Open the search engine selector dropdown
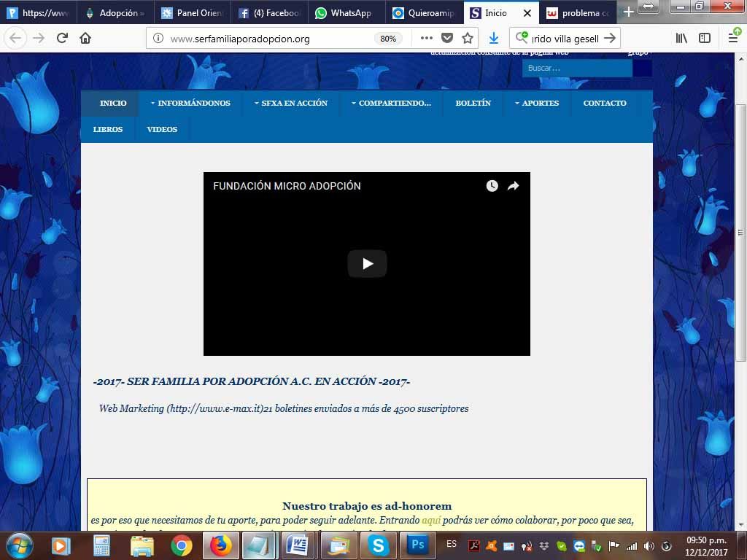The height and width of the screenshot is (560, 747). click(522, 38)
